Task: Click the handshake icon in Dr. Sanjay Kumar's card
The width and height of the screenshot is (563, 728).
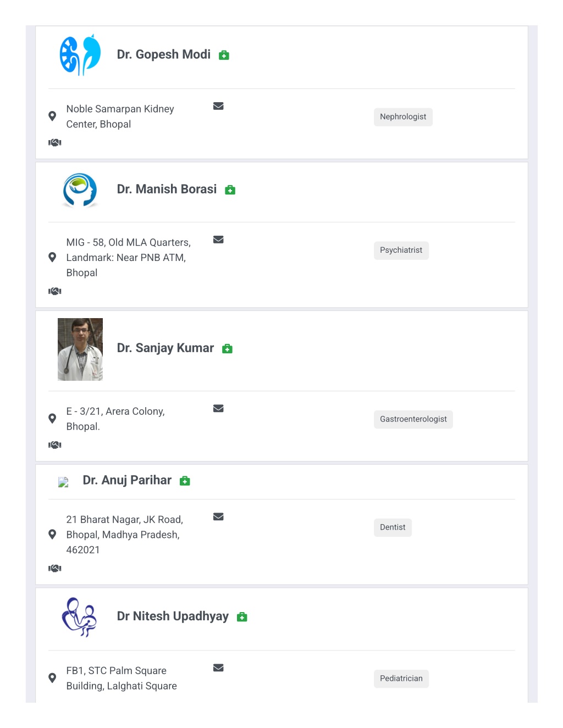Action: 55,444
